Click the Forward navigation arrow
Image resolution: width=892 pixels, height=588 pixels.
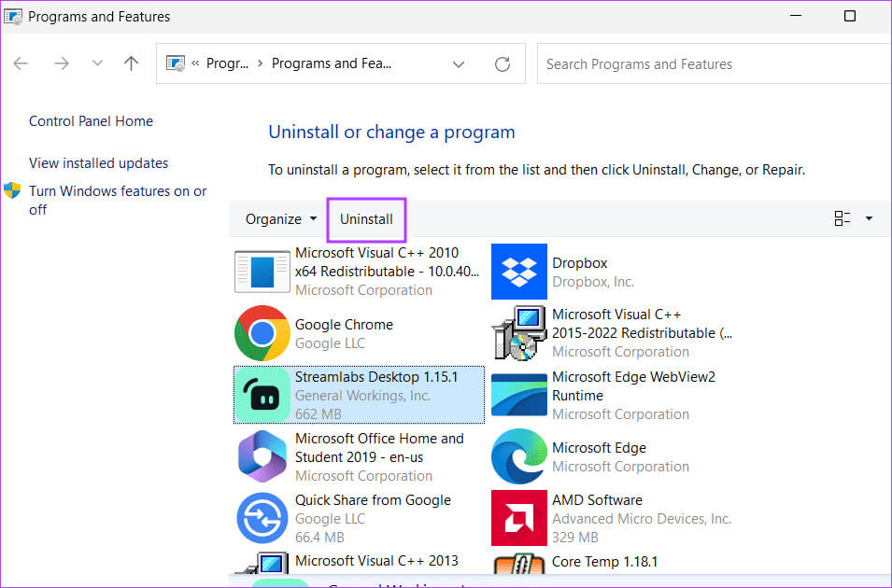62,63
